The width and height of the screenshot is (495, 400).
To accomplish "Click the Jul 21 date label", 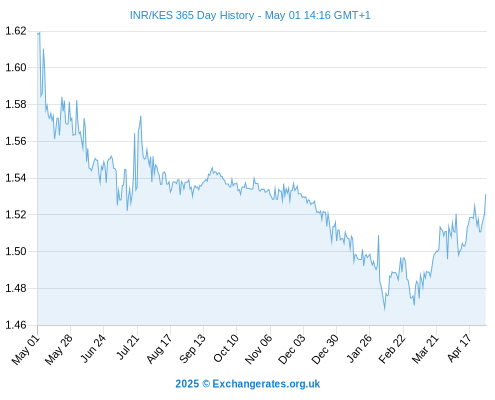I will (x=127, y=348).
